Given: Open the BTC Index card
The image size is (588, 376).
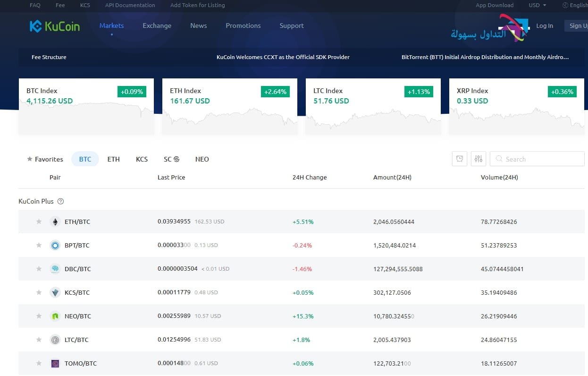Looking at the screenshot, I should tap(86, 107).
